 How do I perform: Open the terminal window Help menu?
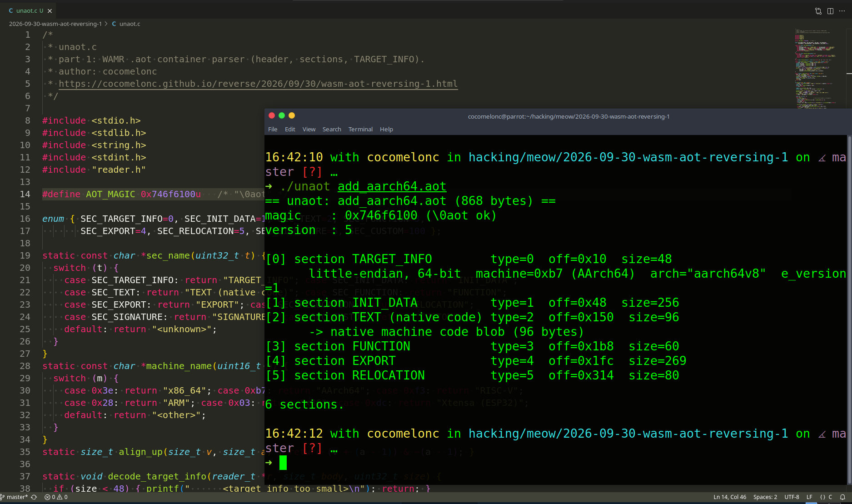click(386, 129)
